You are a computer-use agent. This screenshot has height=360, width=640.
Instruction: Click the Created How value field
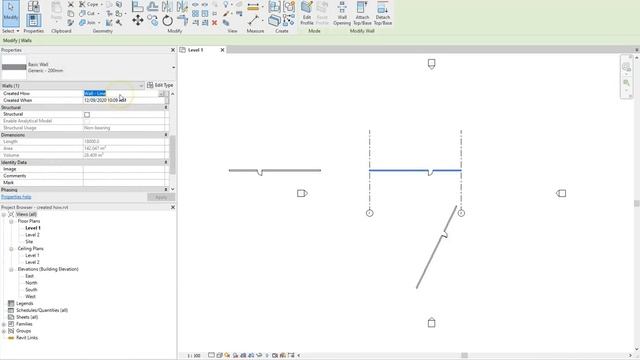[124, 93]
